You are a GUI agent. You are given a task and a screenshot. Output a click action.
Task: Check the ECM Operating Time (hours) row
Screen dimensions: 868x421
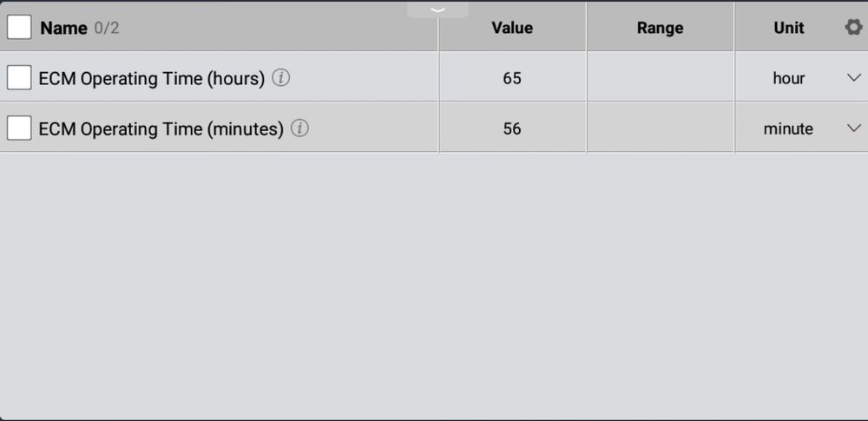point(19,77)
